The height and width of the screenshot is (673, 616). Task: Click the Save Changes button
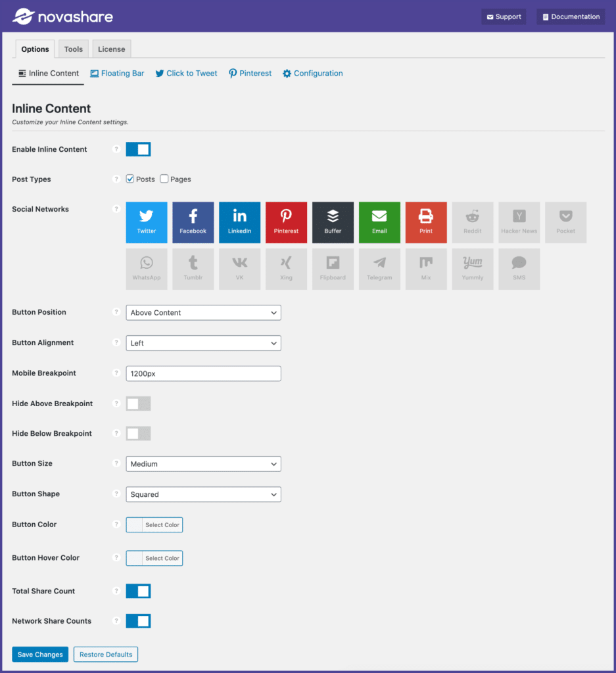(40, 655)
